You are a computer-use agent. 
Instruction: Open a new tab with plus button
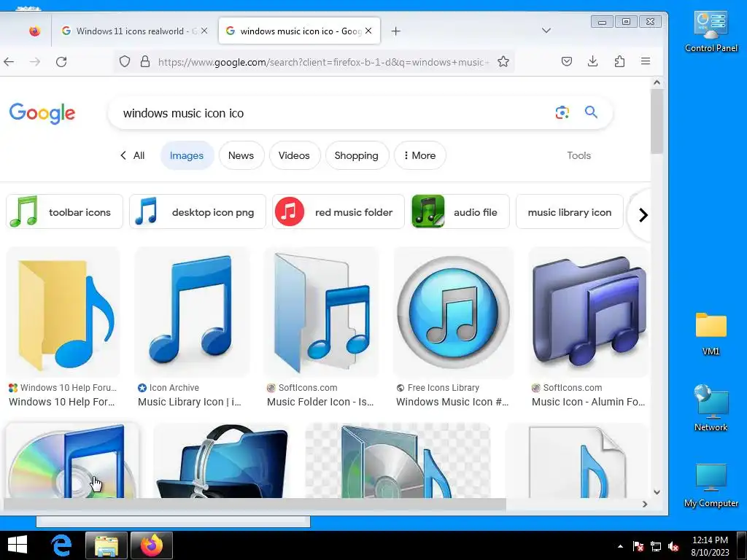pyautogui.click(x=395, y=31)
